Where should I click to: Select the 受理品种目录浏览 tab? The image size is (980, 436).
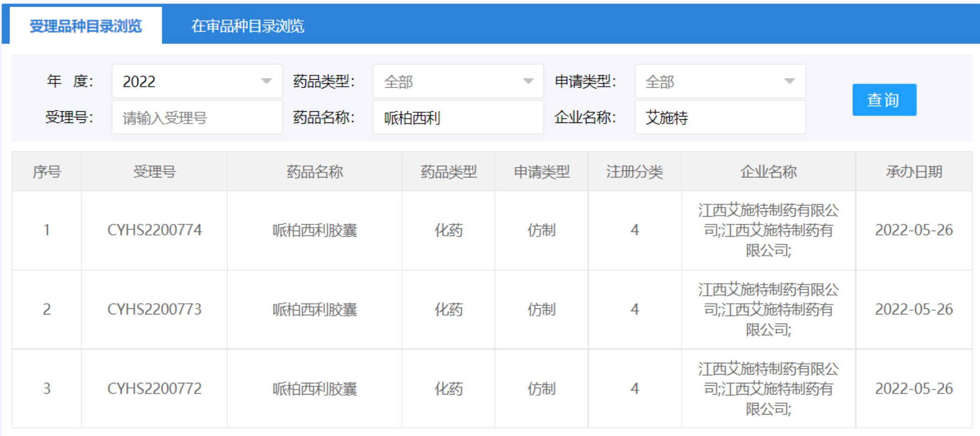pos(86,26)
